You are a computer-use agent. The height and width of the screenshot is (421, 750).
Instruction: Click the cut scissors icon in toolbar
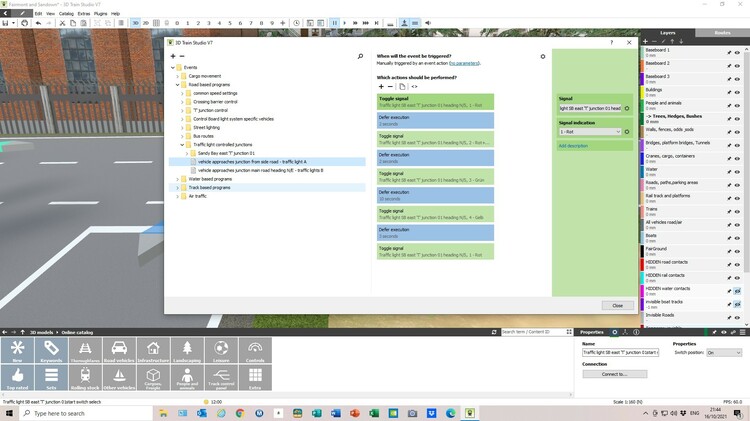click(62, 23)
